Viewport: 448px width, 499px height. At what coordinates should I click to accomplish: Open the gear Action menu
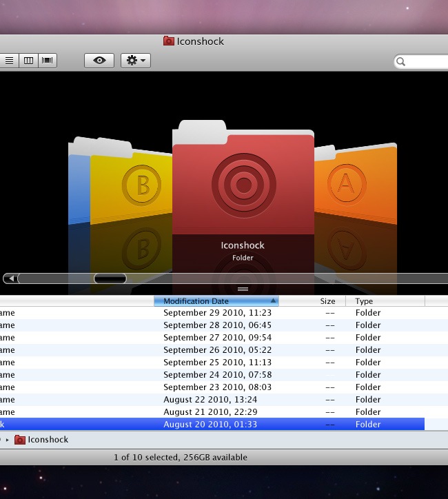click(x=136, y=61)
